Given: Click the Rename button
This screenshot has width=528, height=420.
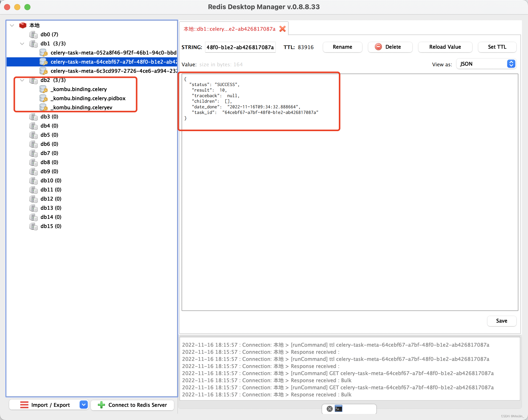Looking at the screenshot, I should click(342, 47).
